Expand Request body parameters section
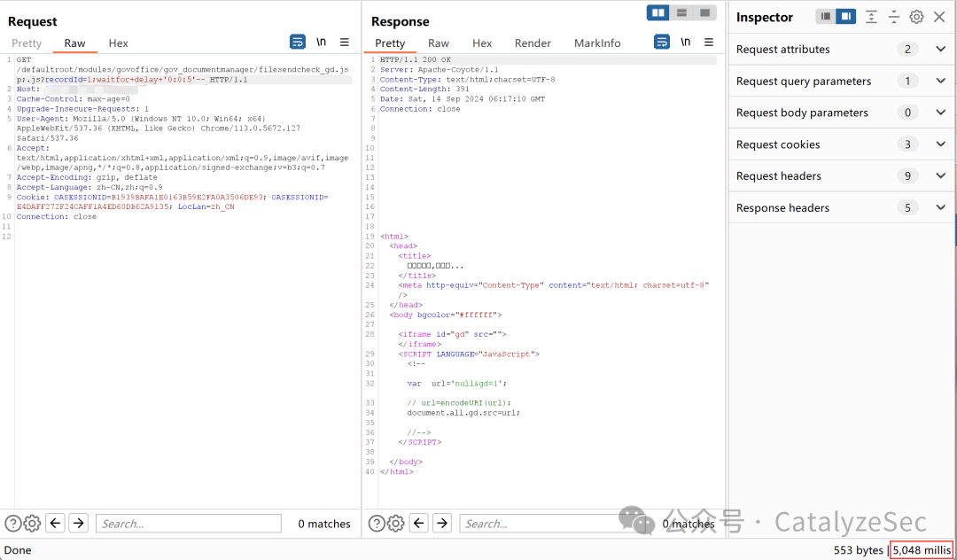The width and height of the screenshot is (957, 560). click(x=940, y=113)
